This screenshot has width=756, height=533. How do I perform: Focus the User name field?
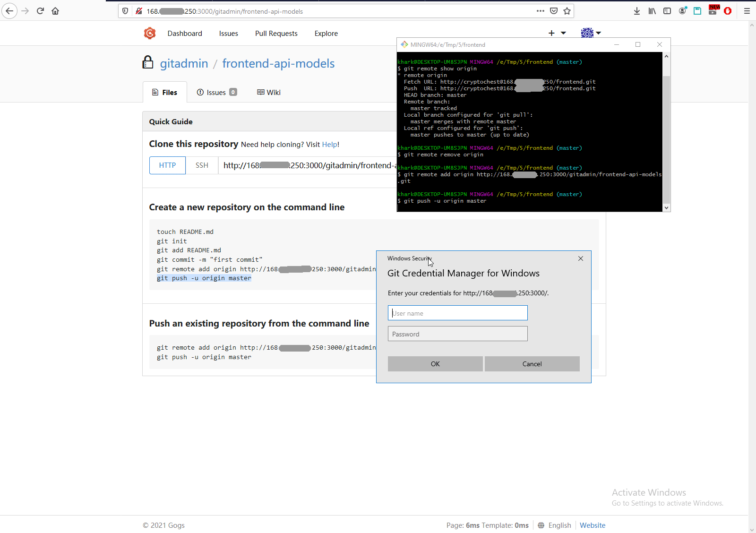point(457,313)
